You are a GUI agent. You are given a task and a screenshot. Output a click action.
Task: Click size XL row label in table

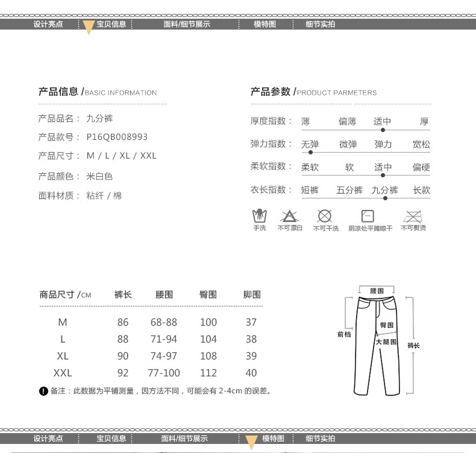(x=63, y=356)
